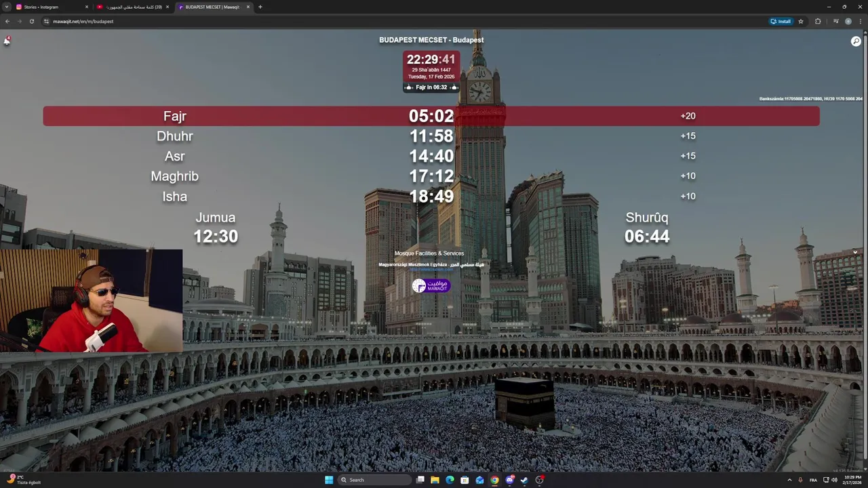Switch to the YouTube tab
868x488 pixels.
click(132, 7)
